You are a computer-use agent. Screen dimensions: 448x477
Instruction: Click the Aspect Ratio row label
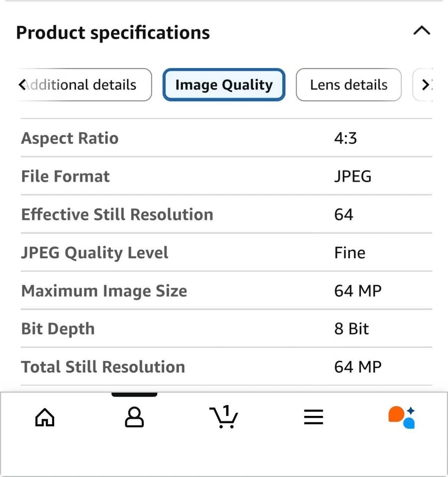[70, 138]
